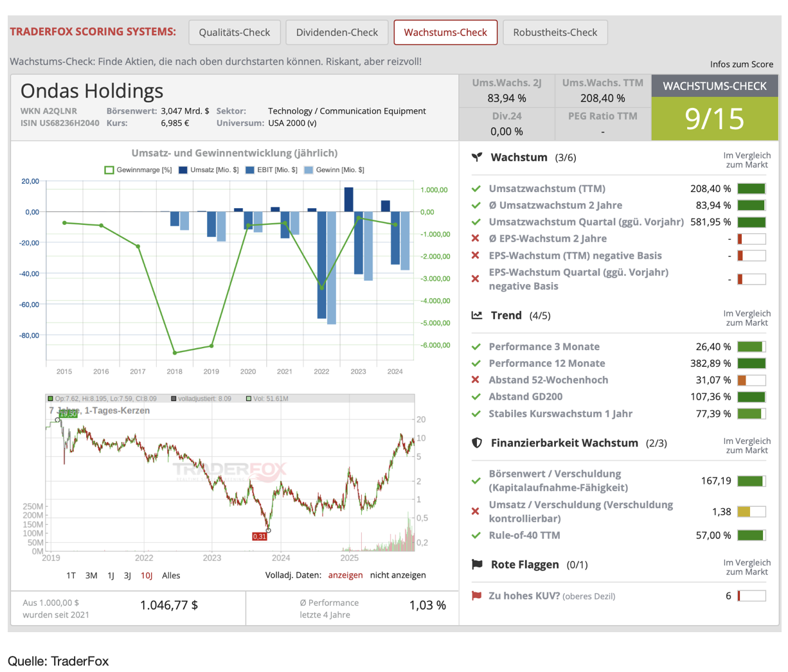
Task: Open the Robustheits-Check tab
Action: [x=555, y=33]
